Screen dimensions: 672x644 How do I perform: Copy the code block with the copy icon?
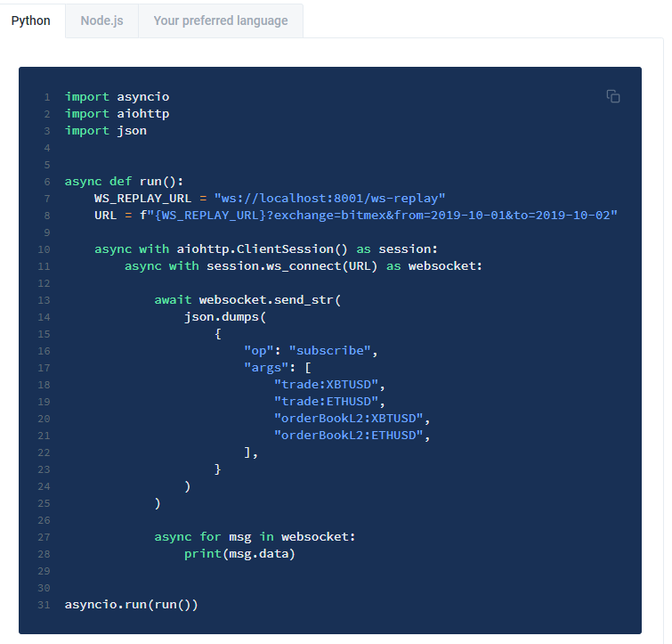613,96
